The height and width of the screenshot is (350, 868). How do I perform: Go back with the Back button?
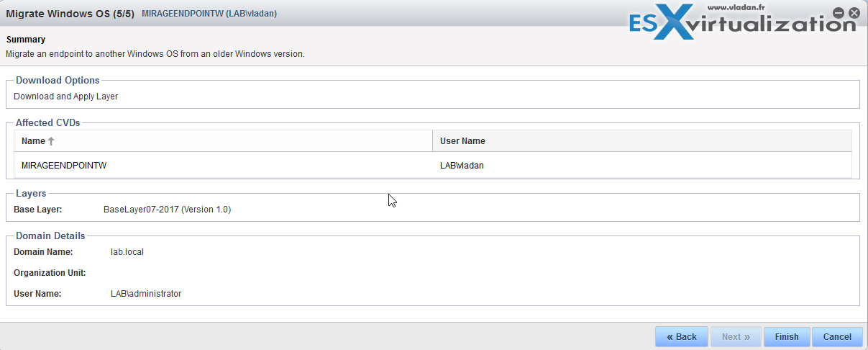(681, 336)
